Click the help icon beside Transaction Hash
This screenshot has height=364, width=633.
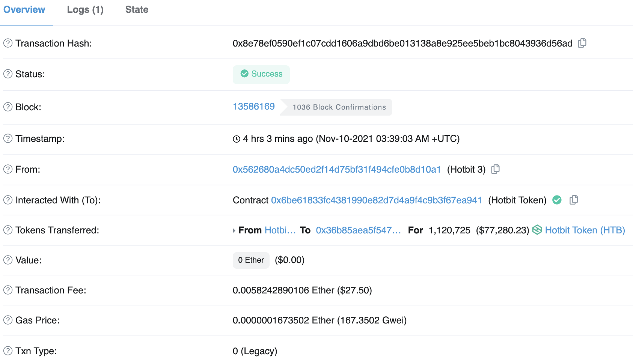[x=8, y=43]
